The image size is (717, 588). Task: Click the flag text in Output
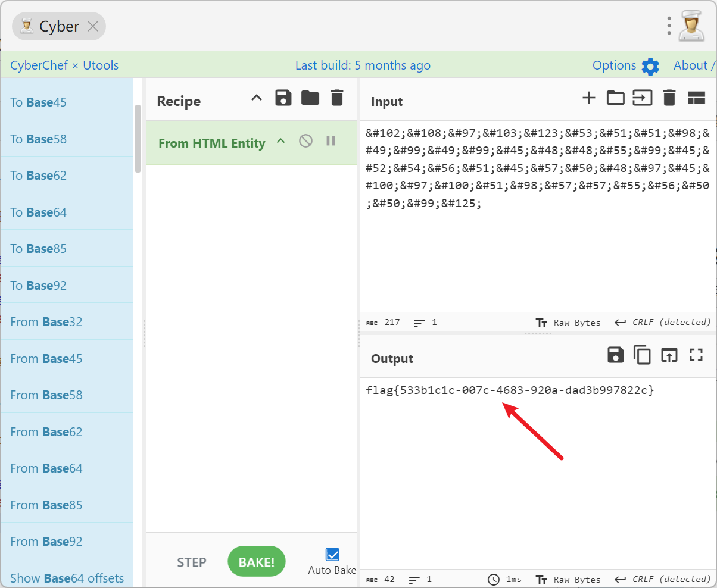[x=510, y=390]
